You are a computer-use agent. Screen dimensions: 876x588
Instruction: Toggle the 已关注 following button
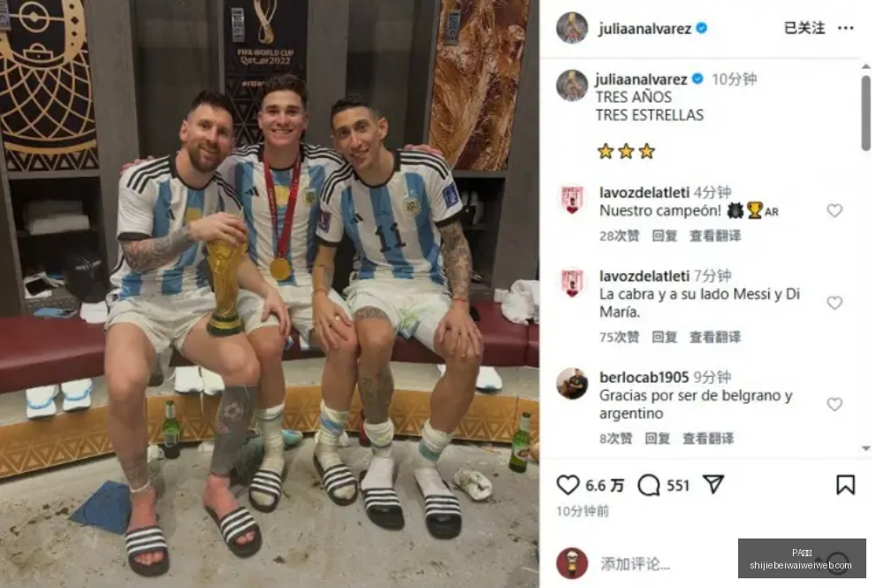[804, 28]
